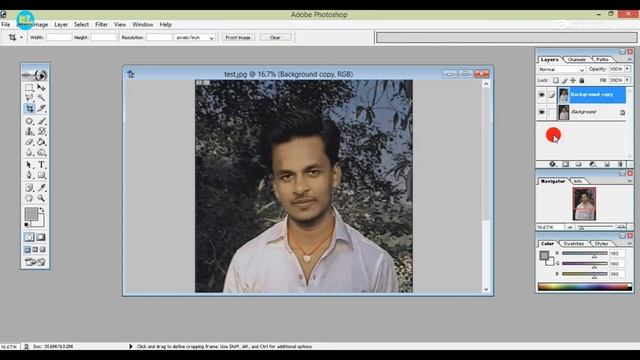Viewport: 640px width, 360px height.
Task: Select the Blur tool
Action: (29, 152)
